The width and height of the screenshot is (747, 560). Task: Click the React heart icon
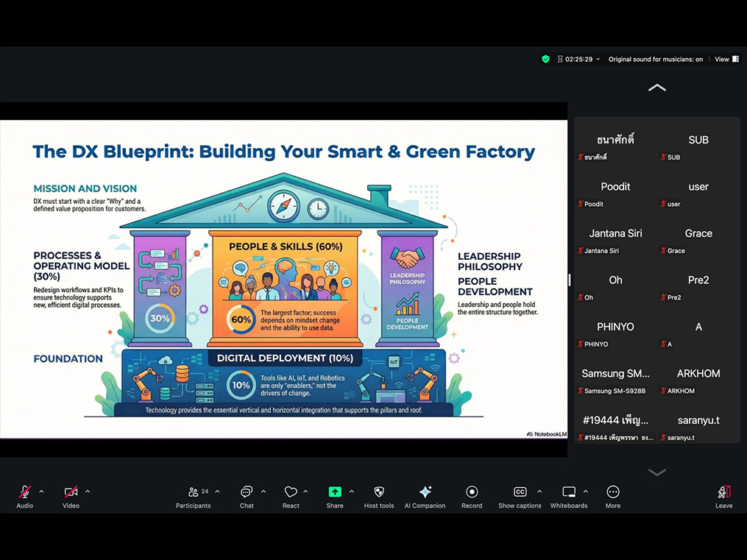pyautogui.click(x=291, y=492)
